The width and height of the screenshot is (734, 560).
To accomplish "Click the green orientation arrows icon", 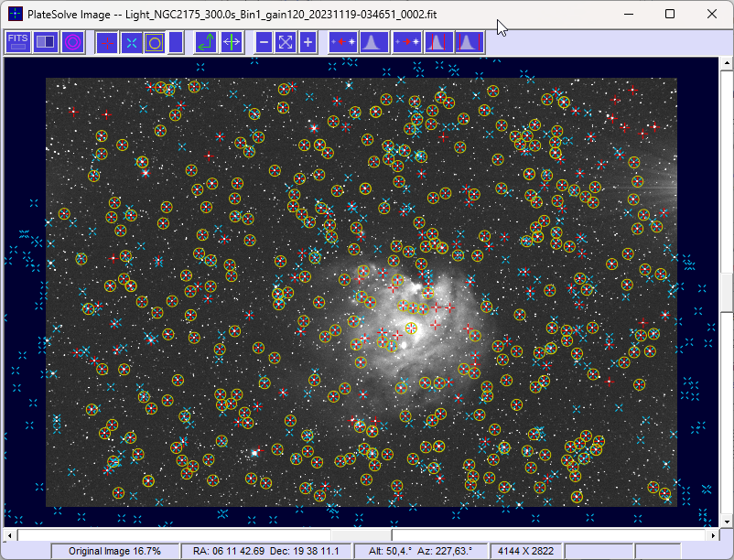I will (206, 43).
